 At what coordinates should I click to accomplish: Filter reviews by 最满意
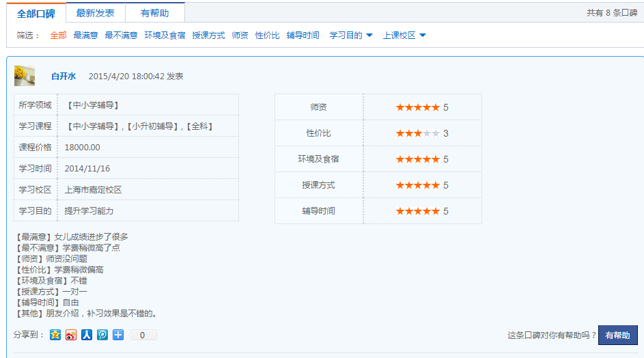[x=86, y=36]
